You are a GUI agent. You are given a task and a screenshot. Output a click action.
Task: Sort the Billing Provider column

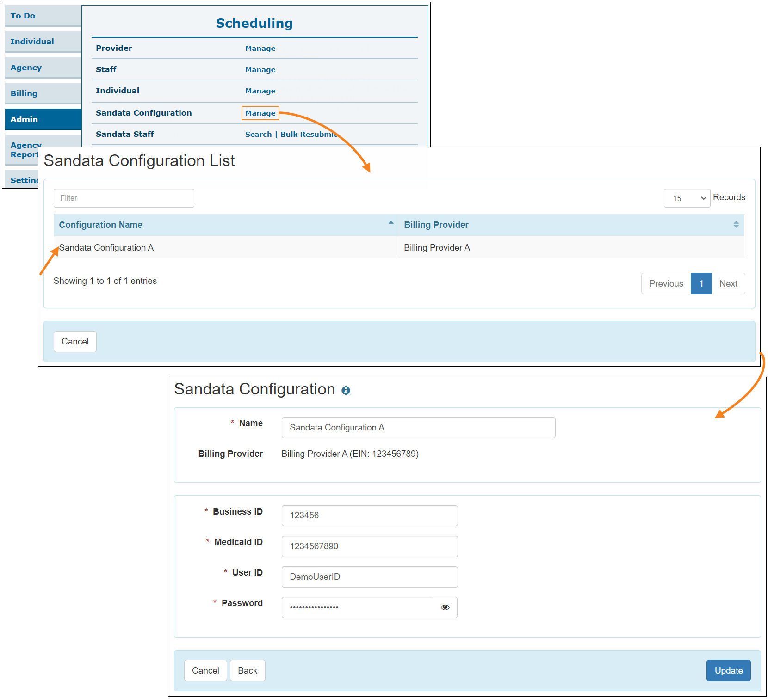[736, 225]
